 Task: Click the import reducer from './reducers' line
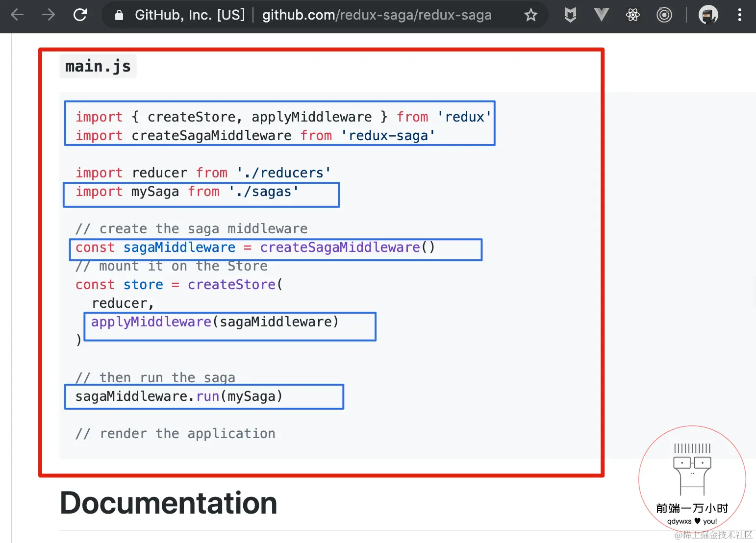click(x=203, y=173)
